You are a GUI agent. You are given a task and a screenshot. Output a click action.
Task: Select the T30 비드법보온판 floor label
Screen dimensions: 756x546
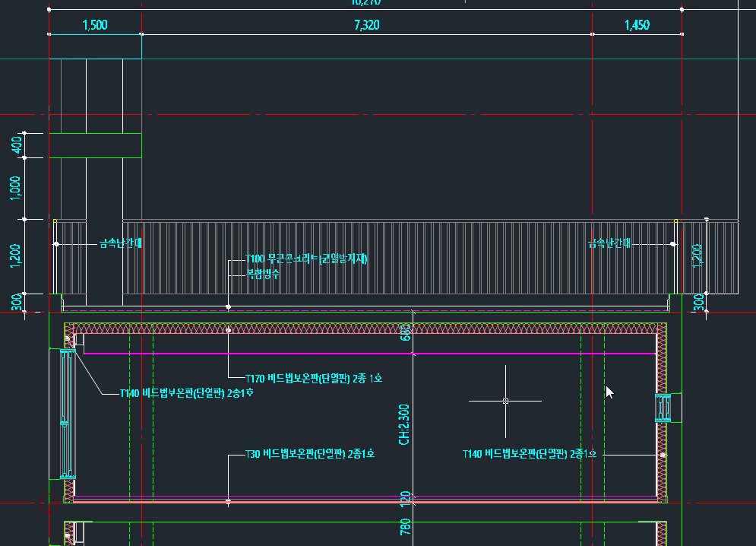(x=310, y=454)
